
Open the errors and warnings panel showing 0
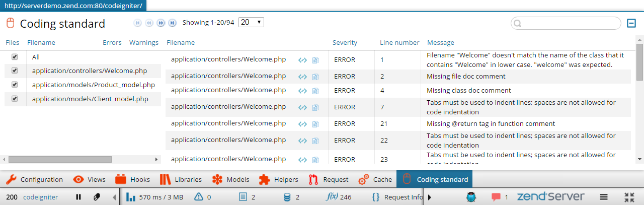(203, 197)
